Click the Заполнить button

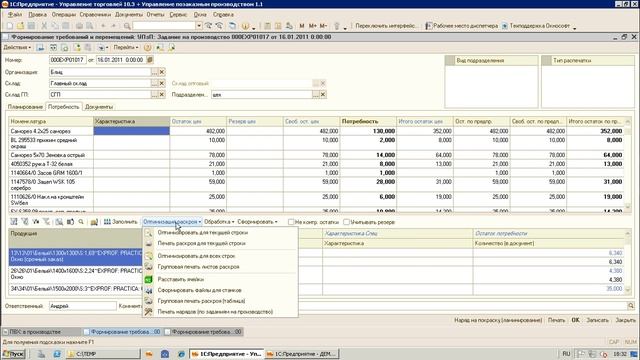(120, 222)
